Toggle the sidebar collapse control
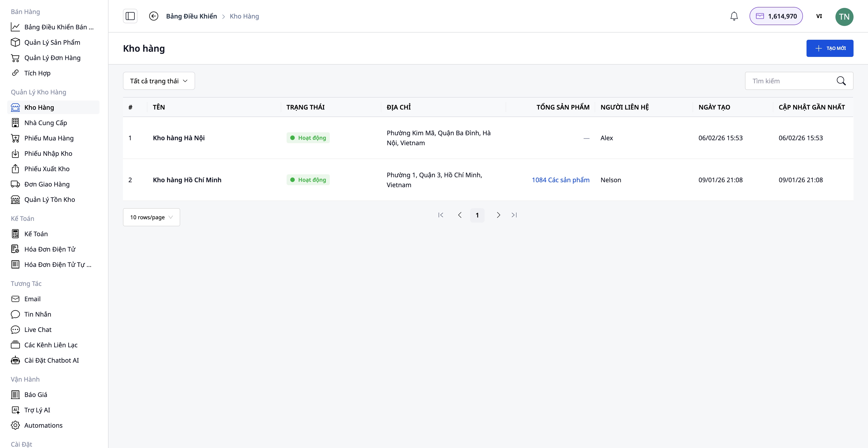The image size is (868, 448). pos(130,16)
